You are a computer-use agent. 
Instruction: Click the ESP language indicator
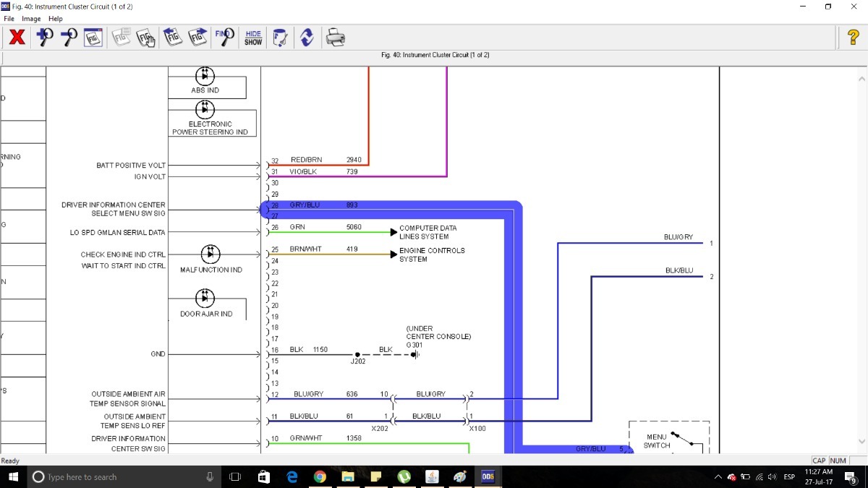790,477
